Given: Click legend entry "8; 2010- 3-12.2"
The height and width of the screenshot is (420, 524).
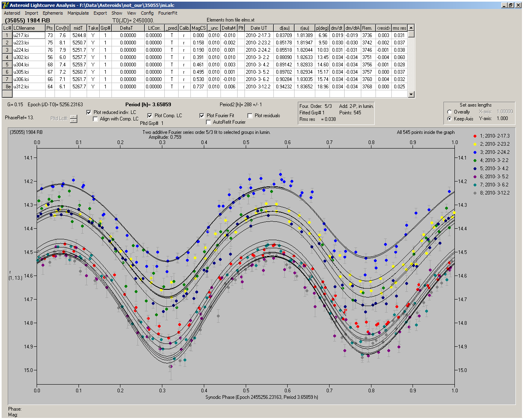Looking at the screenshot, I should point(495,193).
